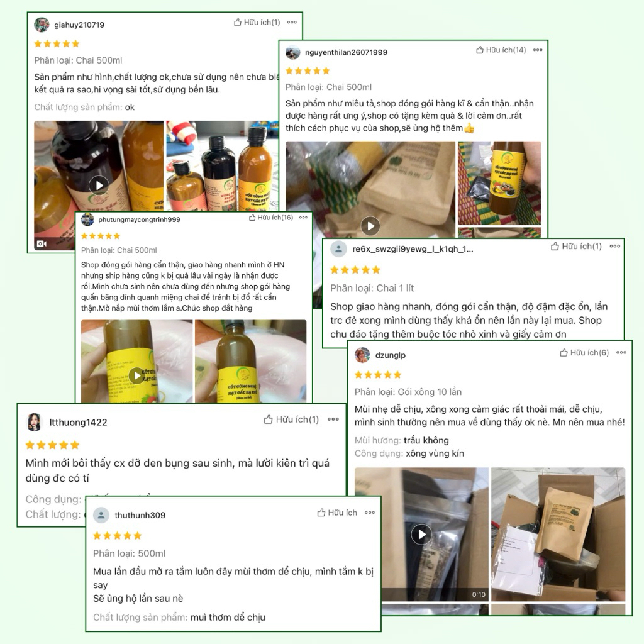View dzunglp's photo of the kraft bag in box

tap(558, 535)
